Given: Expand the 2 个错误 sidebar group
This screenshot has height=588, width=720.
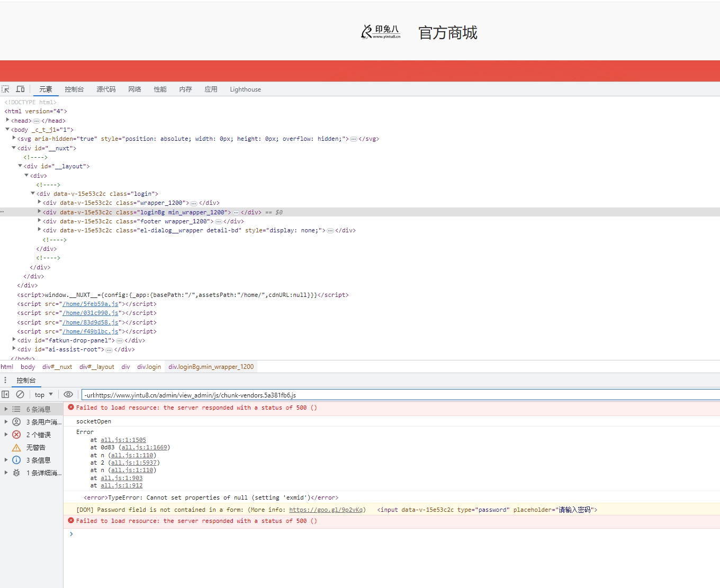Looking at the screenshot, I should pos(6,435).
